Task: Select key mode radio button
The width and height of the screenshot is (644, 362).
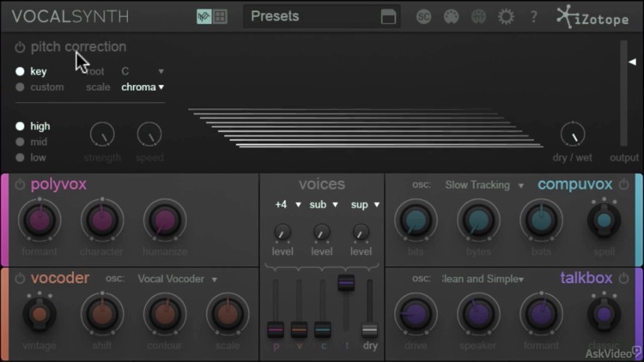Action: (x=20, y=71)
